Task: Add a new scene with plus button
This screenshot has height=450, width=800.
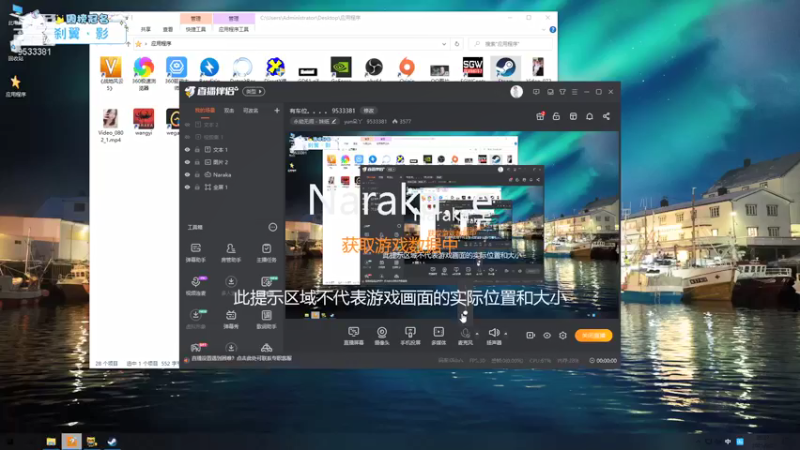Action: (x=277, y=110)
